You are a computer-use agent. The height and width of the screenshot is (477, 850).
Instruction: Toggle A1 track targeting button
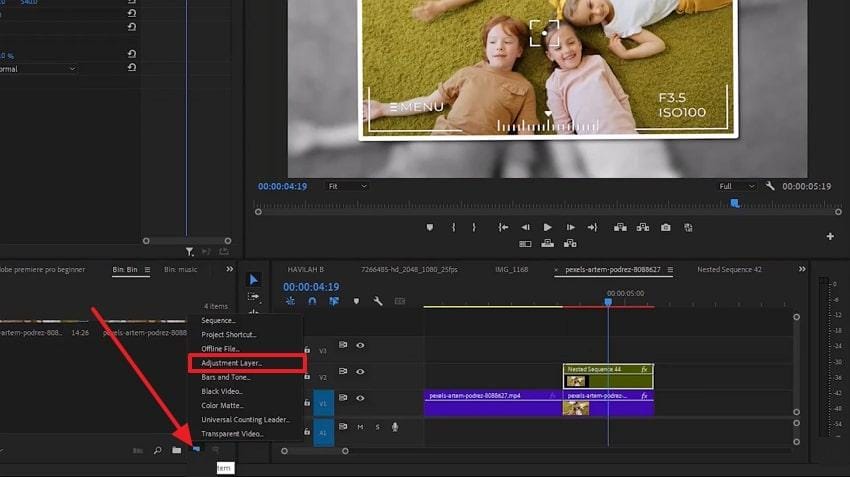point(324,433)
